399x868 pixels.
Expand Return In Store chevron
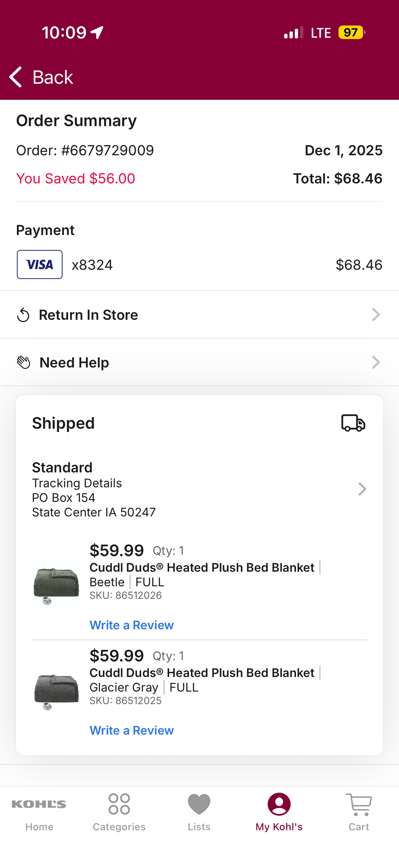tap(376, 315)
